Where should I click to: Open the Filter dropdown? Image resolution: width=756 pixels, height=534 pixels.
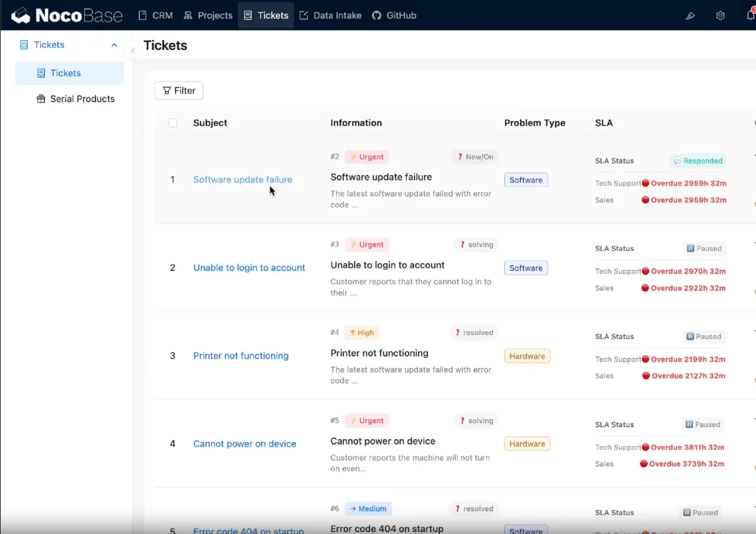(x=178, y=90)
